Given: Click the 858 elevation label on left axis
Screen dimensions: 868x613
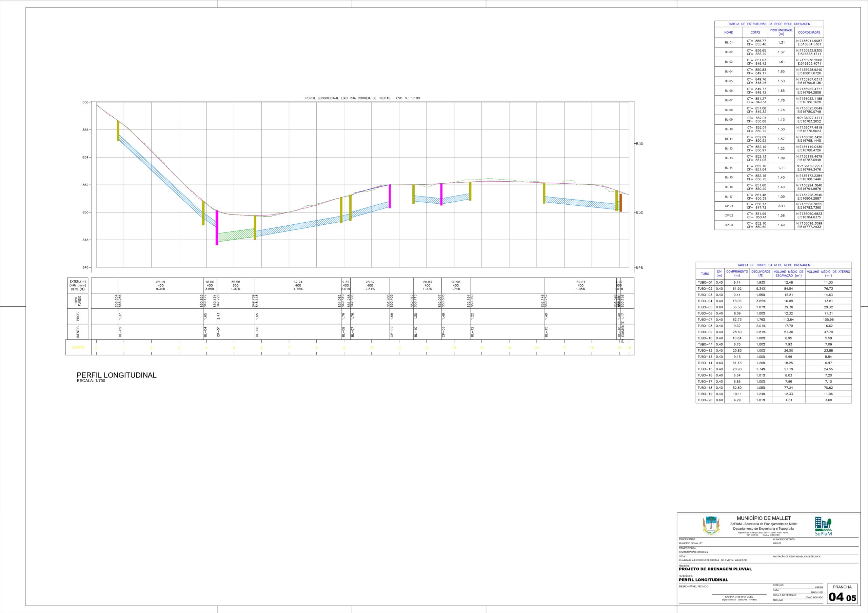Looking at the screenshot, I should (85, 102).
